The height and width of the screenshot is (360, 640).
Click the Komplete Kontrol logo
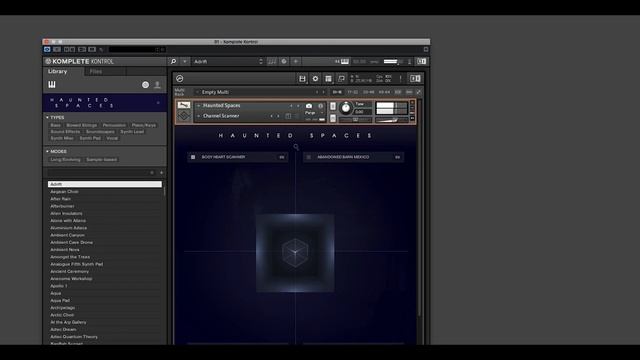[80, 62]
